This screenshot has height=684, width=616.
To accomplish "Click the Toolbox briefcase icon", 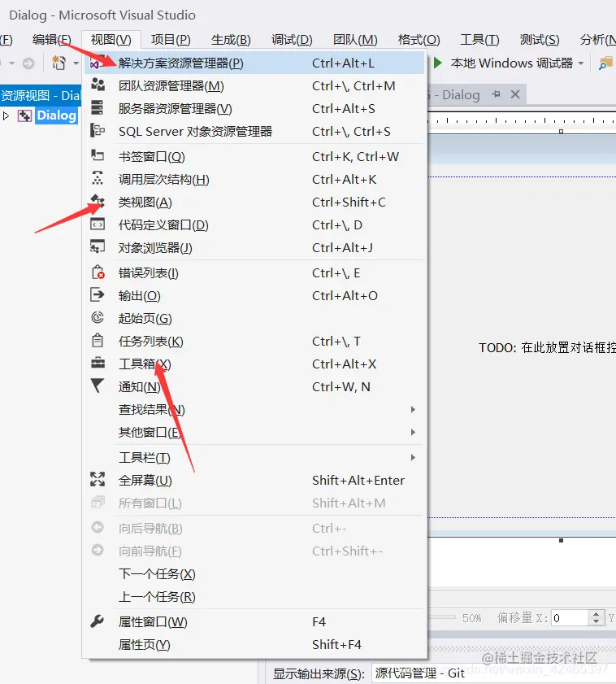I will pyautogui.click(x=98, y=363).
